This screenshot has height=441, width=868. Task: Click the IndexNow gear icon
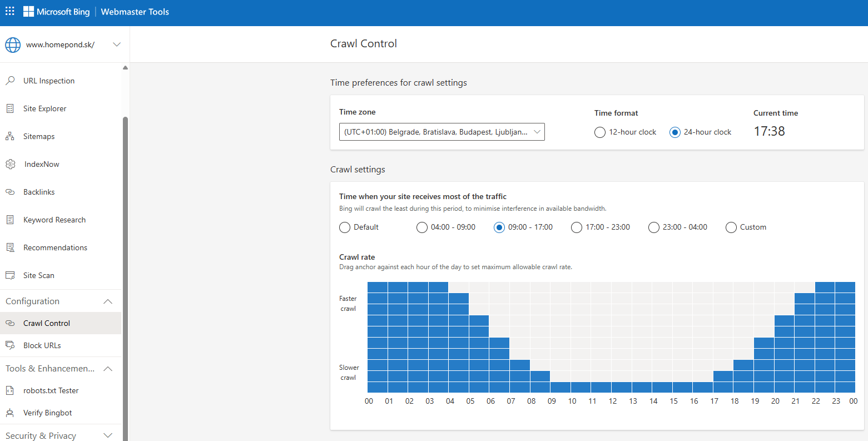click(10, 164)
